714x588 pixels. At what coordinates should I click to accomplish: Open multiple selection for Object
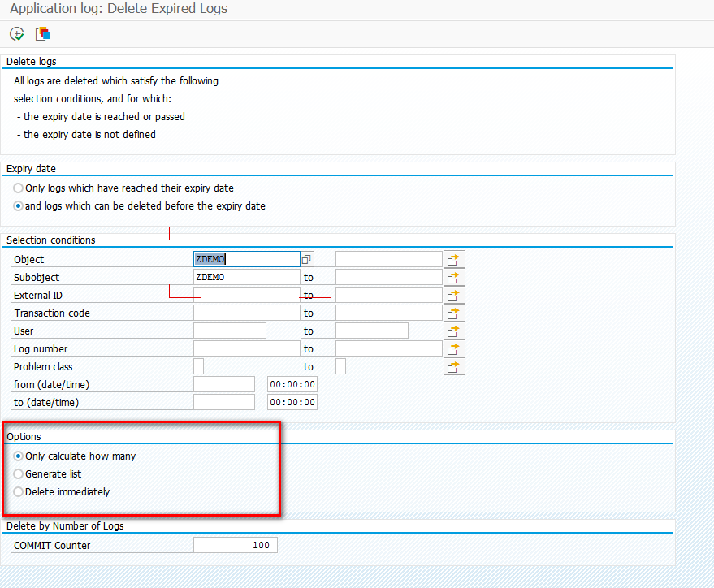pyautogui.click(x=454, y=258)
